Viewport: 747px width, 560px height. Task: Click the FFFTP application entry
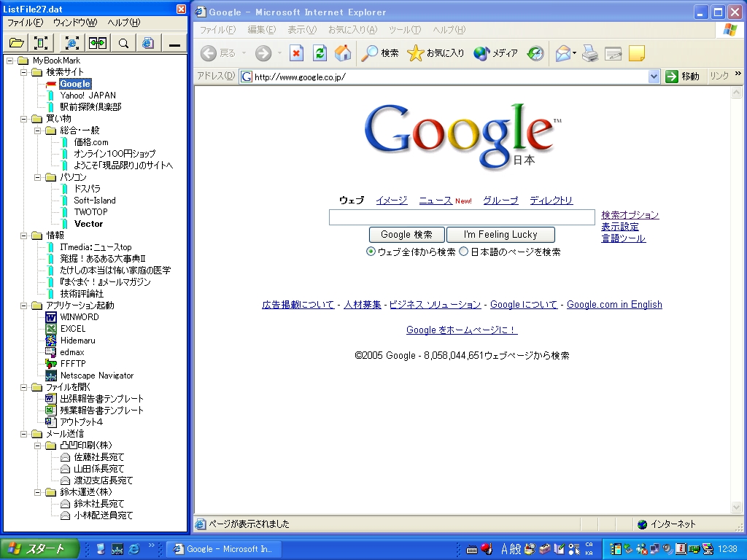[66, 364]
